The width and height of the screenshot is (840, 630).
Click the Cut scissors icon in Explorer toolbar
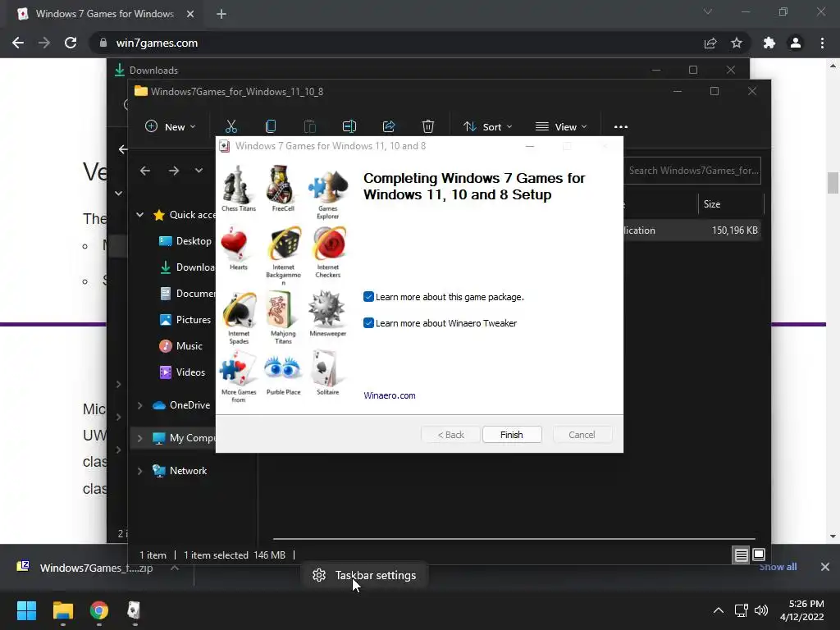231,126
